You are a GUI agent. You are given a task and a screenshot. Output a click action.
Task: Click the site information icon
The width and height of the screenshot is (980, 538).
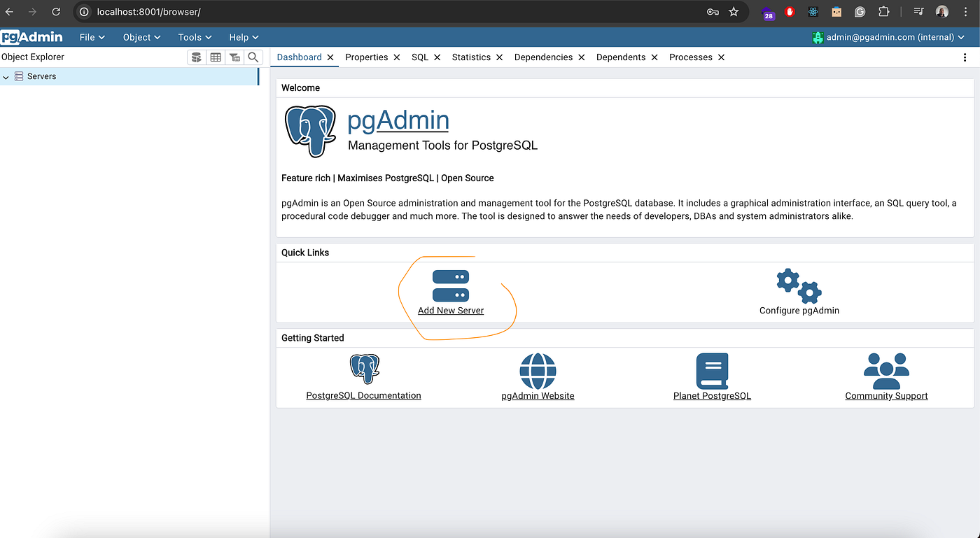pos(84,12)
